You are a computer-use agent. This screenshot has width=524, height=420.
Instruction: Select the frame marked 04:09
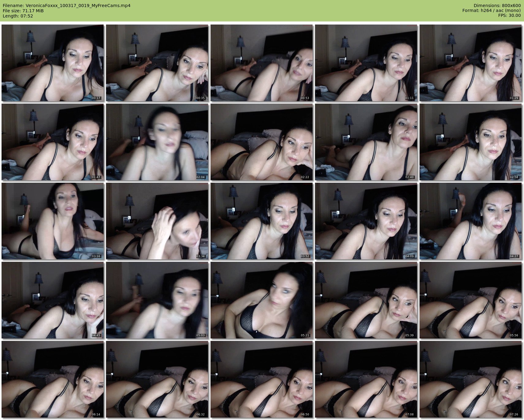click(x=366, y=221)
